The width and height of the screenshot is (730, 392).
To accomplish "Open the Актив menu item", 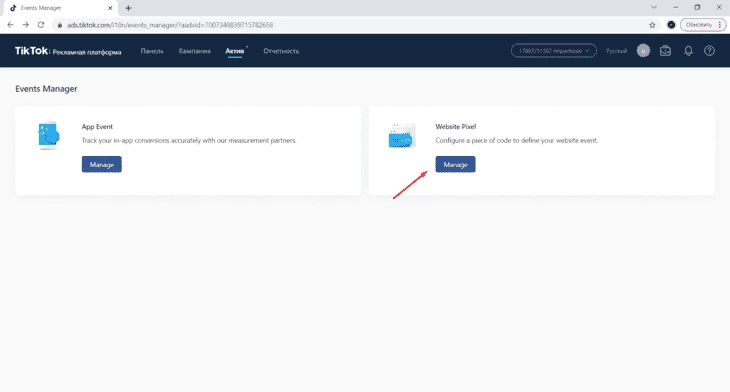I will click(235, 51).
